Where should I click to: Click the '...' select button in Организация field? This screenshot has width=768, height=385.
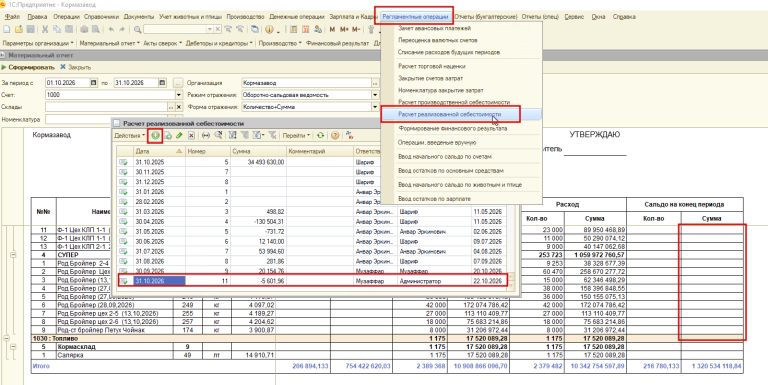click(x=375, y=83)
